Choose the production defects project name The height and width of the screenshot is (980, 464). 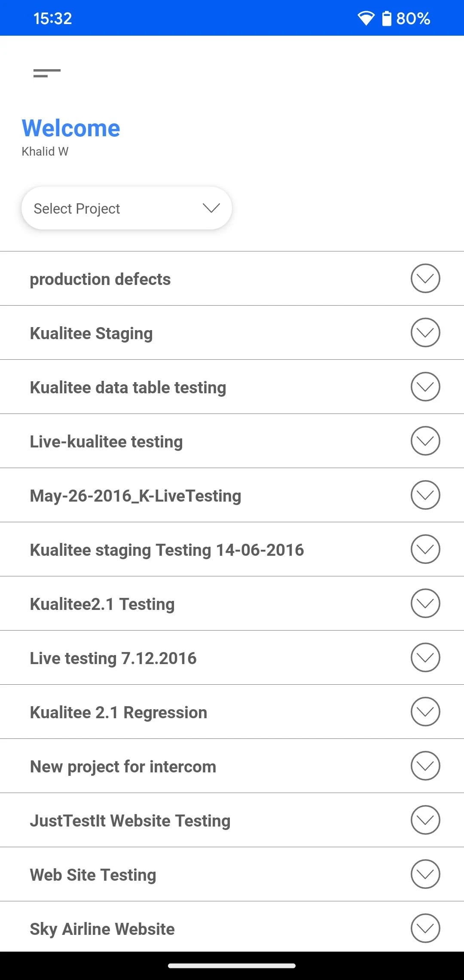point(100,279)
